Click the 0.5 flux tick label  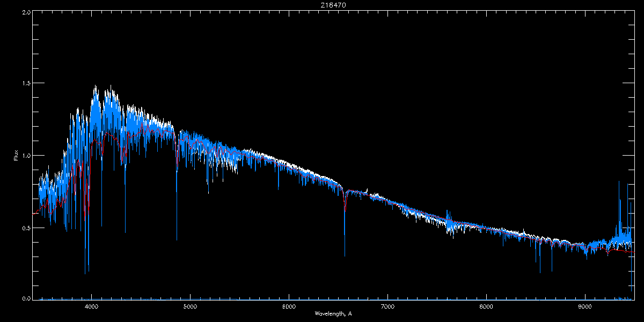click(x=26, y=228)
